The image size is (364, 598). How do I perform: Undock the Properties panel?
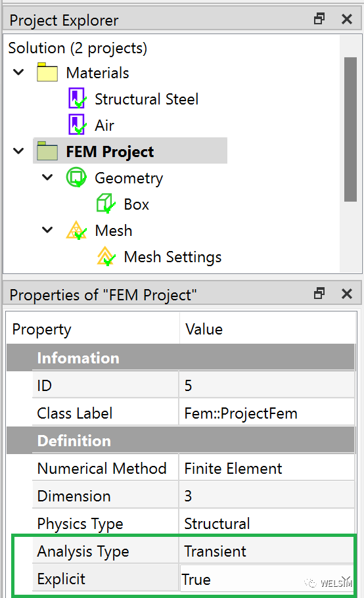pyautogui.click(x=319, y=294)
